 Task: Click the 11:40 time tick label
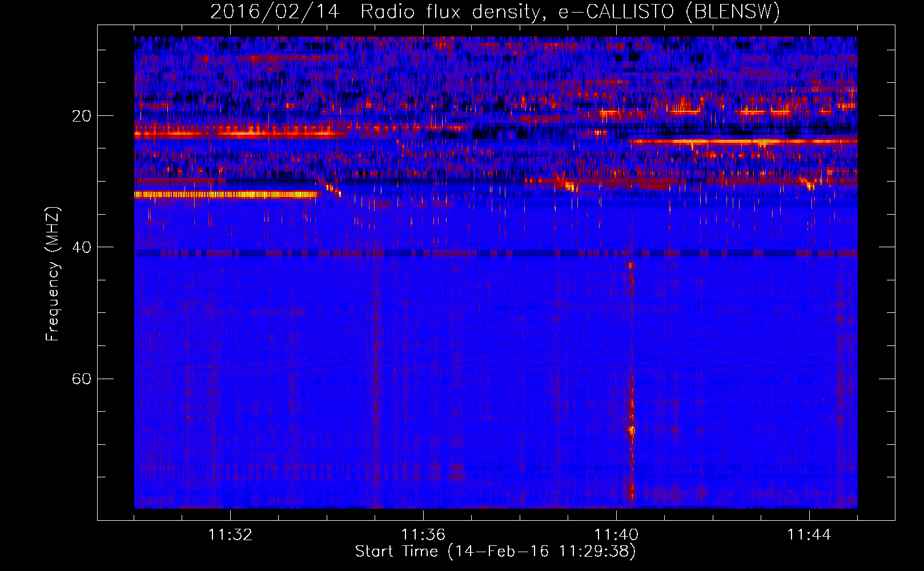pyautogui.click(x=616, y=535)
